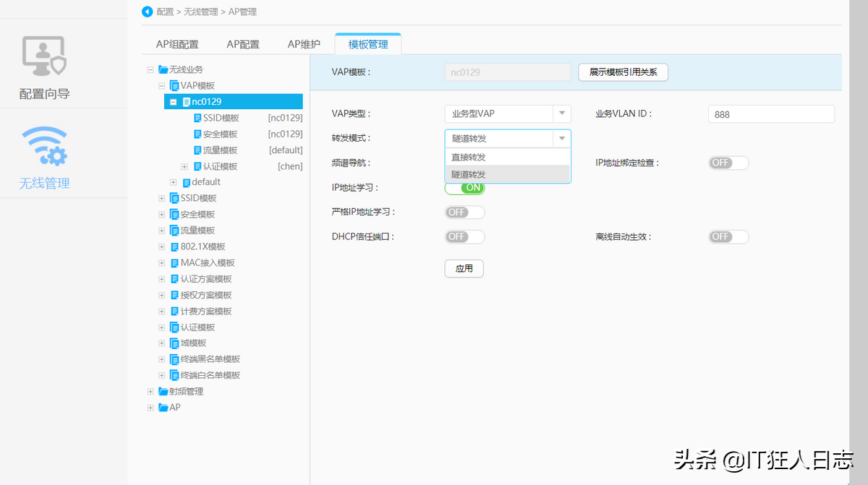Click the VAP模板 template icon
This screenshot has height=485, width=868.
tap(174, 85)
